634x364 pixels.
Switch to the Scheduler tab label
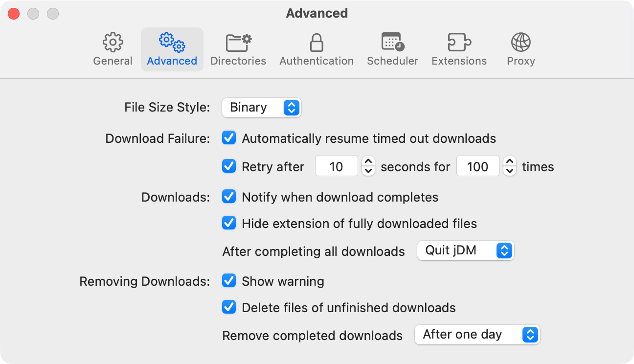392,61
